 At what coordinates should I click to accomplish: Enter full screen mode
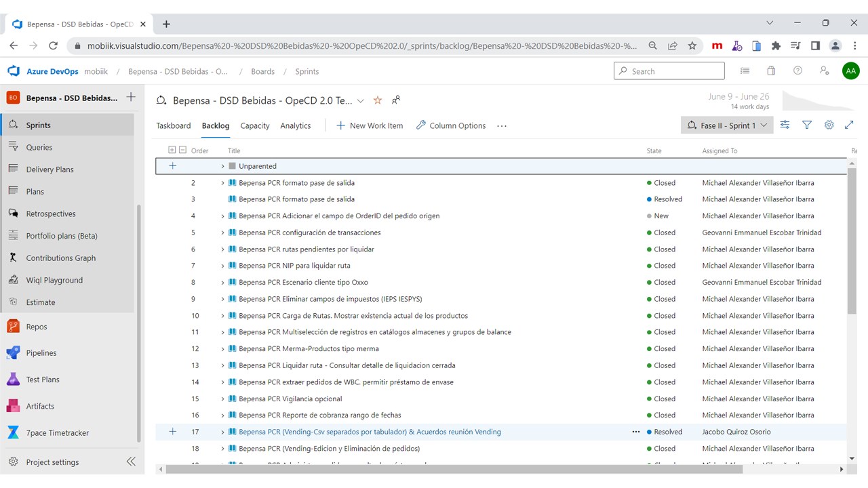pyautogui.click(x=849, y=125)
